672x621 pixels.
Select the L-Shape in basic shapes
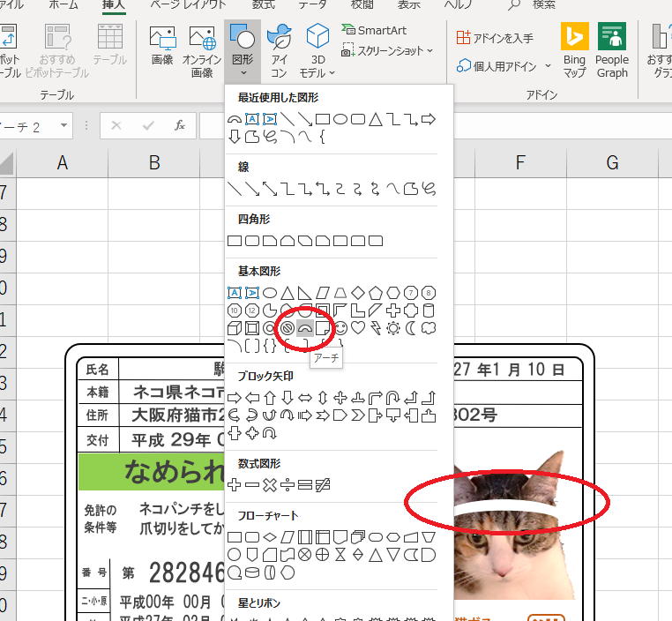[x=358, y=310]
